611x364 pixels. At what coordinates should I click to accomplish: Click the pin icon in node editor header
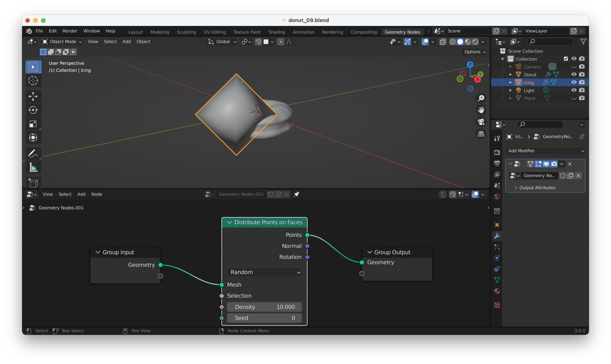tap(296, 194)
